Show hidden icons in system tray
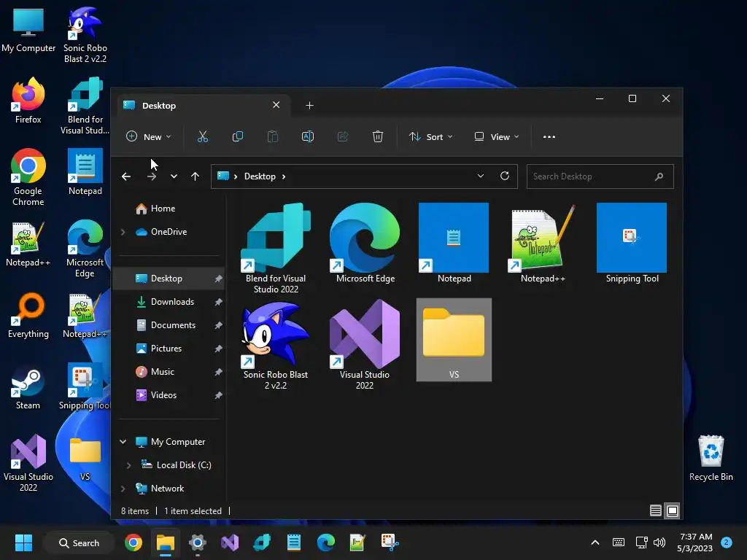747x560 pixels. tap(595, 542)
